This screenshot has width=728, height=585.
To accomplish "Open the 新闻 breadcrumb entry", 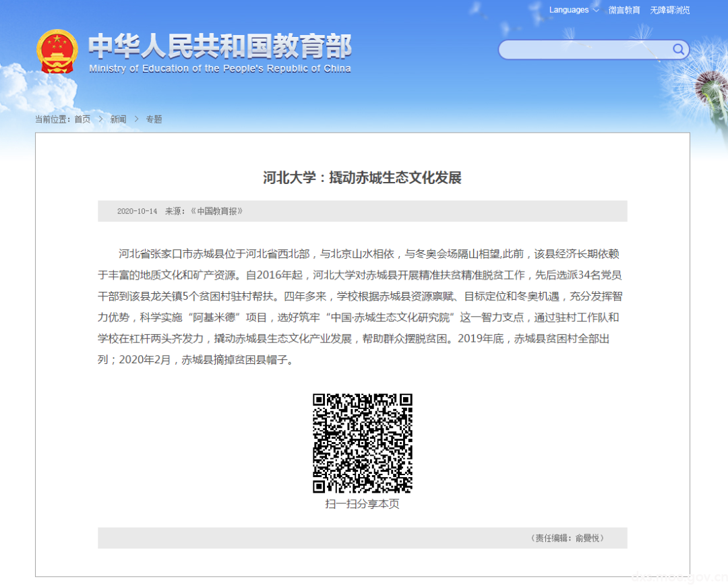I will 119,119.
